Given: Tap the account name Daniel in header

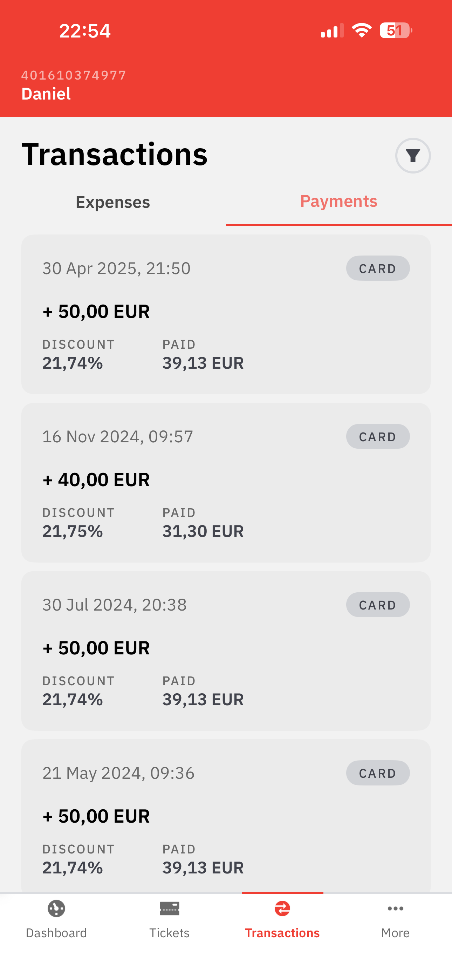Looking at the screenshot, I should pyautogui.click(x=46, y=94).
